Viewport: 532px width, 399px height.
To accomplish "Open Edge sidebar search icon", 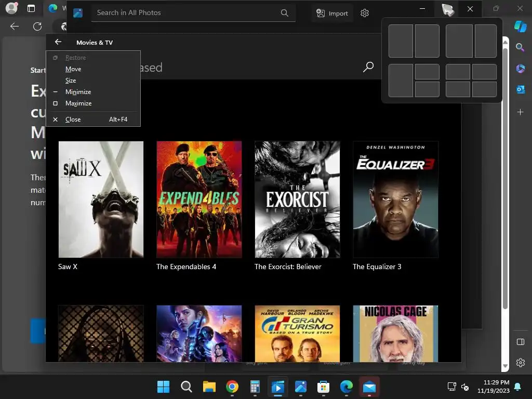I will (520, 47).
